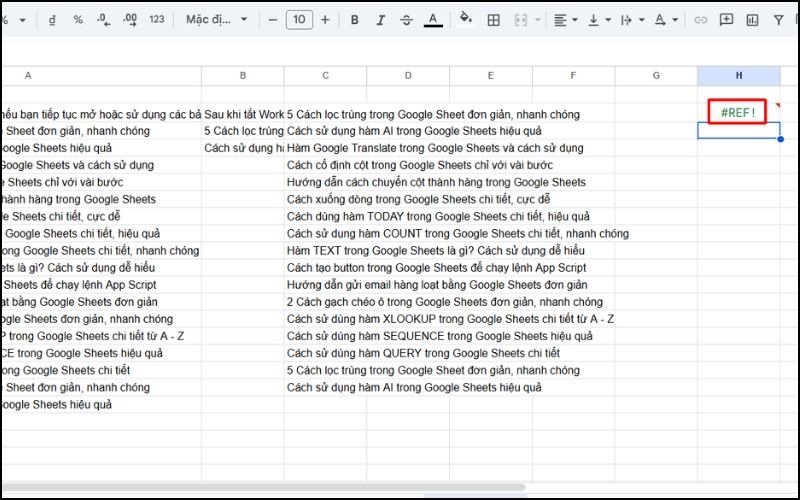Image resolution: width=800 pixels, height=500 pixels.
Task: Click the plus button to increase font size
Action: [326, 19]
